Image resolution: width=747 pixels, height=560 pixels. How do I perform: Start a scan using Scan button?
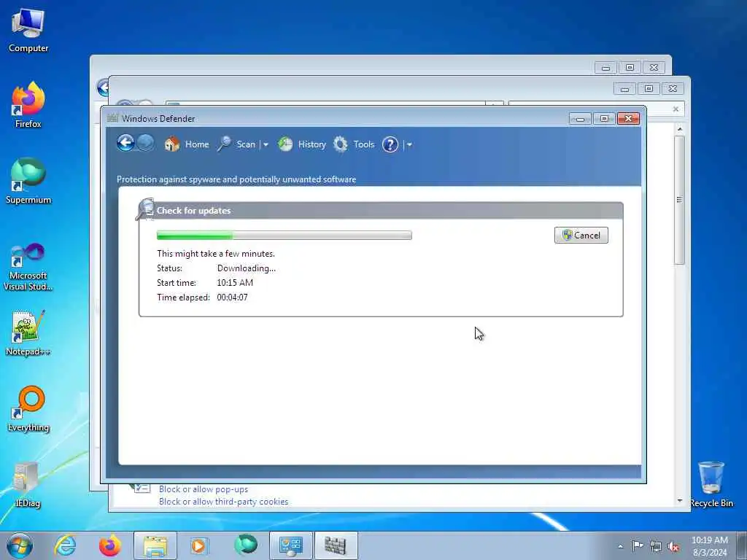236,144
